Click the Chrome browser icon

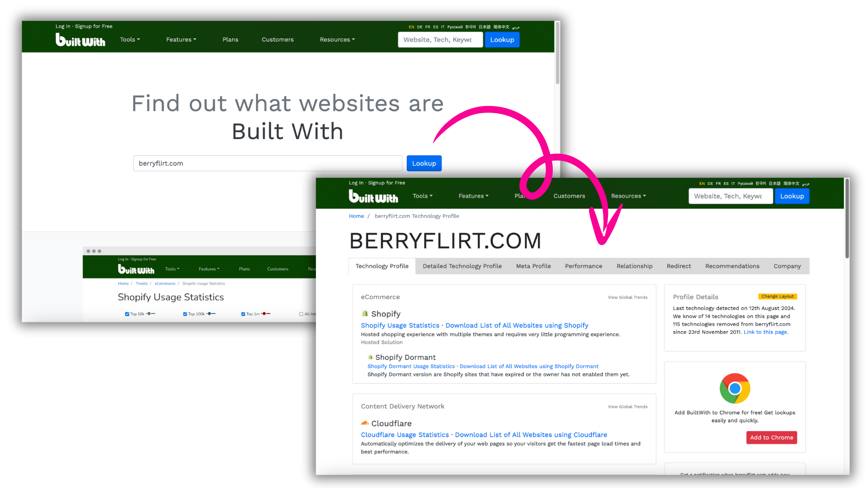click(x=735, y=388)
